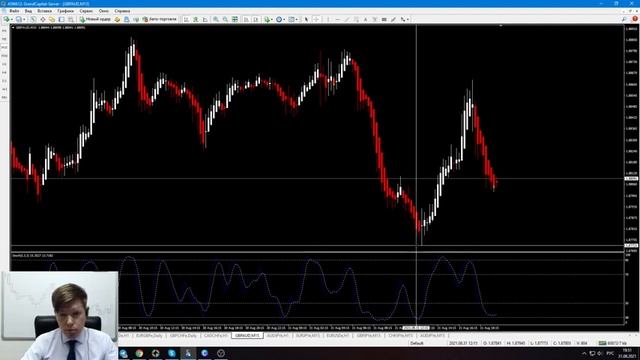Select the D1 timeframe button
Viewport: 640px width, 360px height.
coord(4,81)
